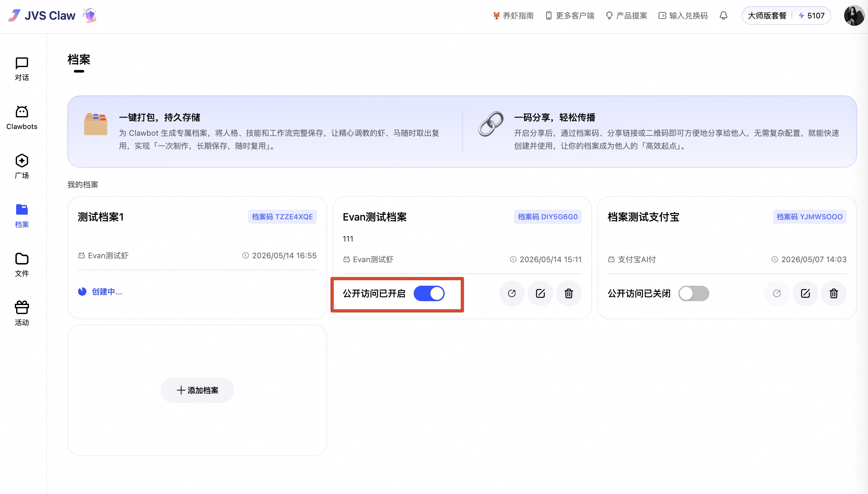Viewport: 868px width, 494px height.
Task: Turn on public access for 档案测试支付宝
Action: point(694,293)
